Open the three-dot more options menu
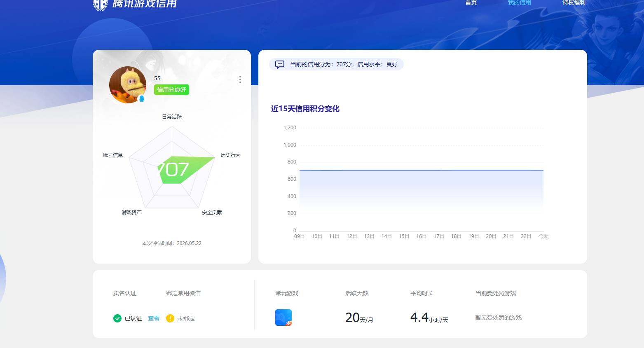Image resolution: width=644 pixels, height=348 pixels. [240, 79]
